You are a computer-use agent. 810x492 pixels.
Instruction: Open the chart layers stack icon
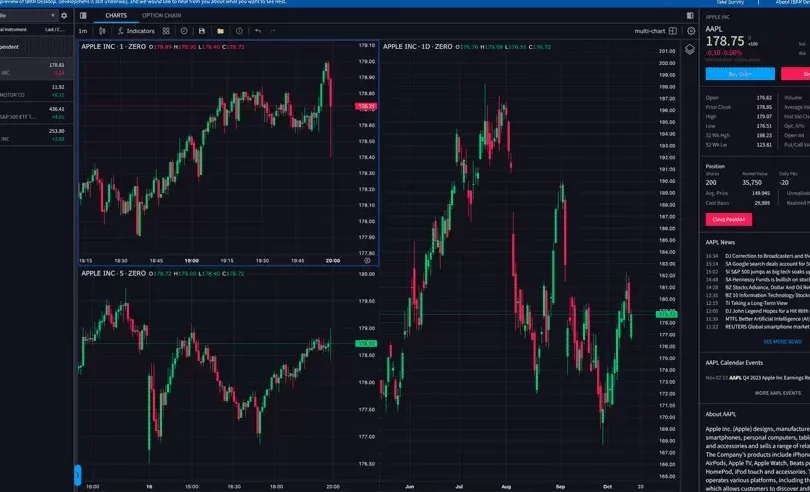(690, 50)
